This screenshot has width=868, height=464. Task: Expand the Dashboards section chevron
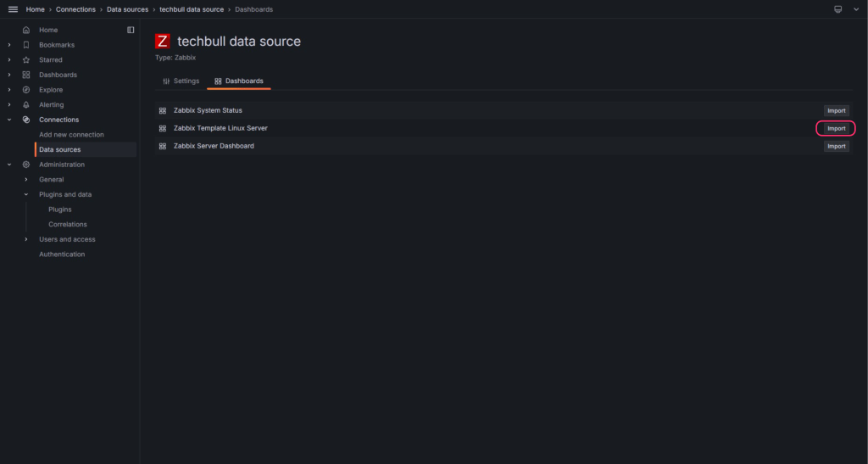9,75
